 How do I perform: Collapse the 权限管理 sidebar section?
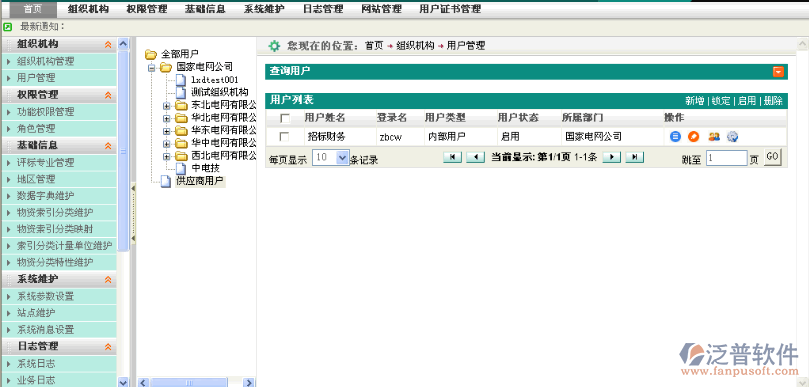pyautogui.click(x=108, y=95)
